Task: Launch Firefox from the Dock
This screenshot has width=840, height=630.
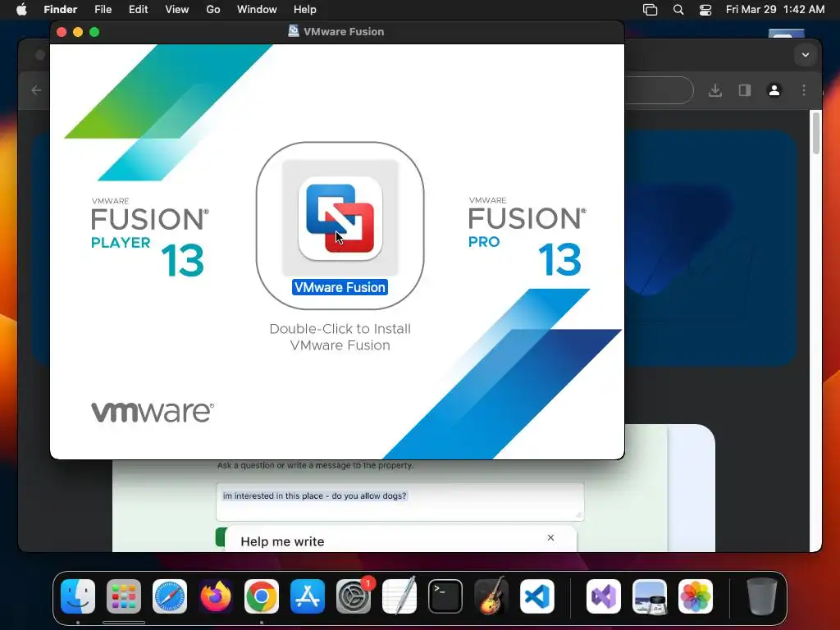Action: [216, 596]
